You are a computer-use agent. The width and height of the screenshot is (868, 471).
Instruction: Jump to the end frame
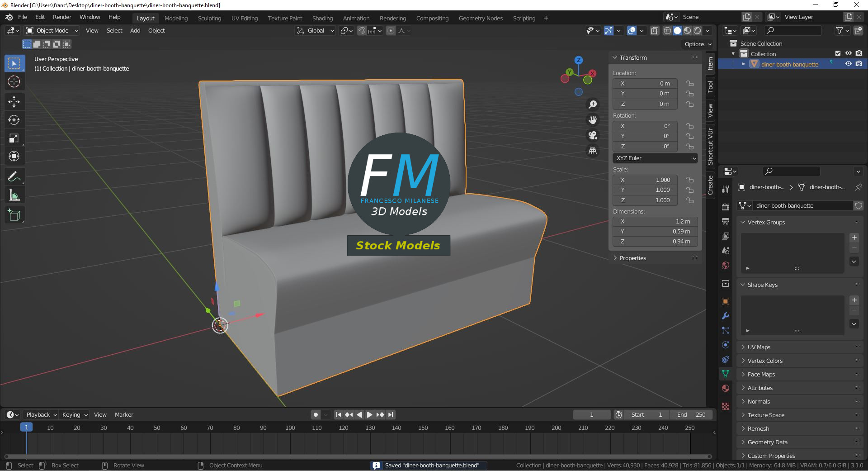(x=391, y=415)
